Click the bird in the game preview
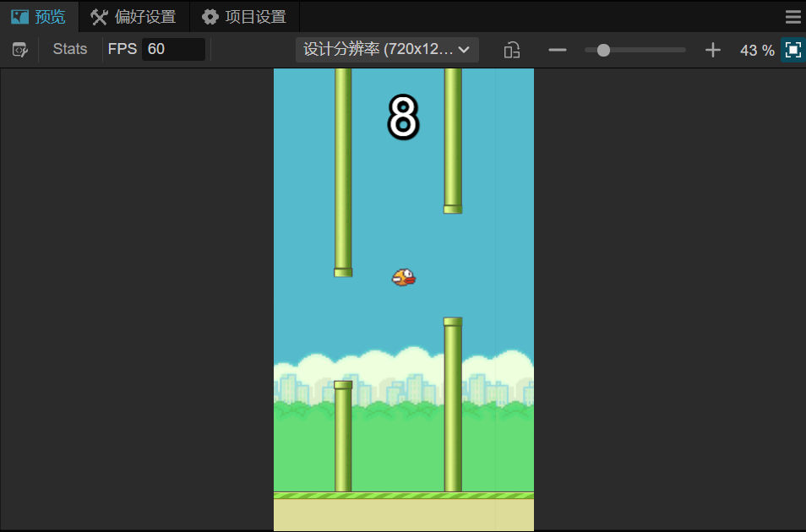Image resolution: width=806 pixels, height=532 pixels. [x=404, y=278]
